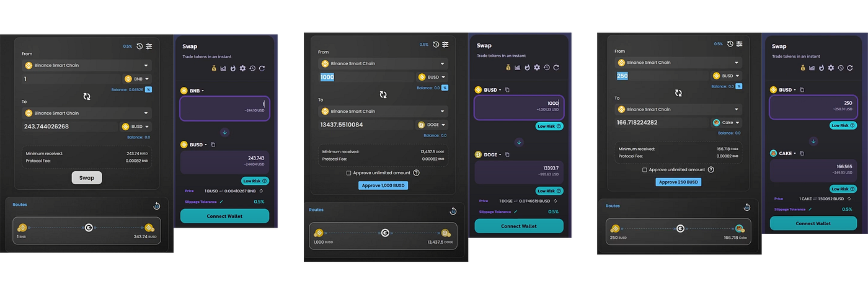868x294 pixels.
Task: Click the swap direction icon between BUSD and Cake
Action: pos(678,93)
